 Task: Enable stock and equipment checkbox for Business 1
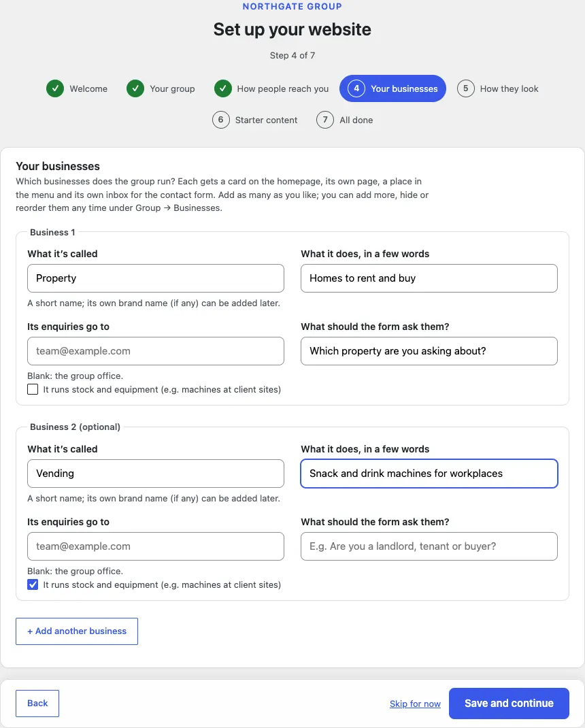coord(33,389)
